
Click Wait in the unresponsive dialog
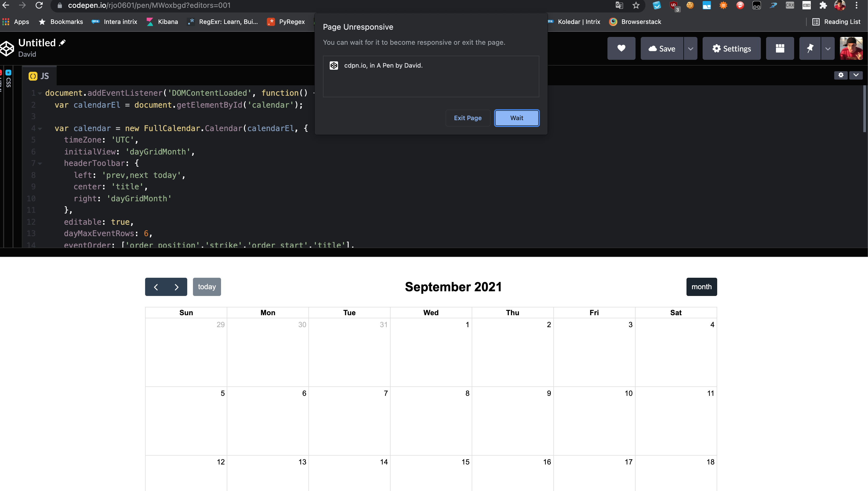click(516, 118)
